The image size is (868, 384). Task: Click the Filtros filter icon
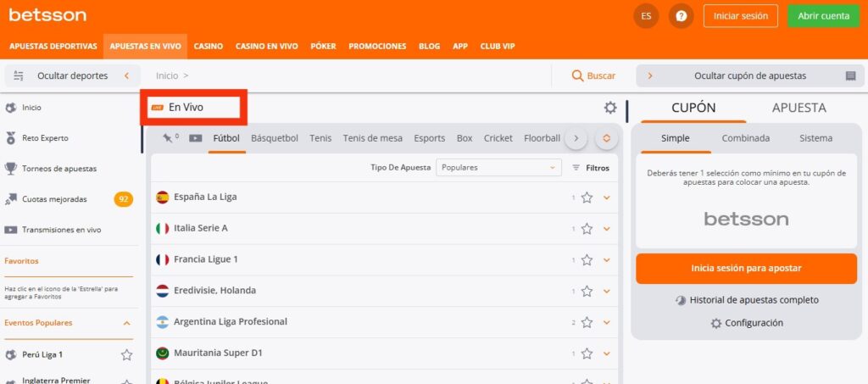coord(576,168)
